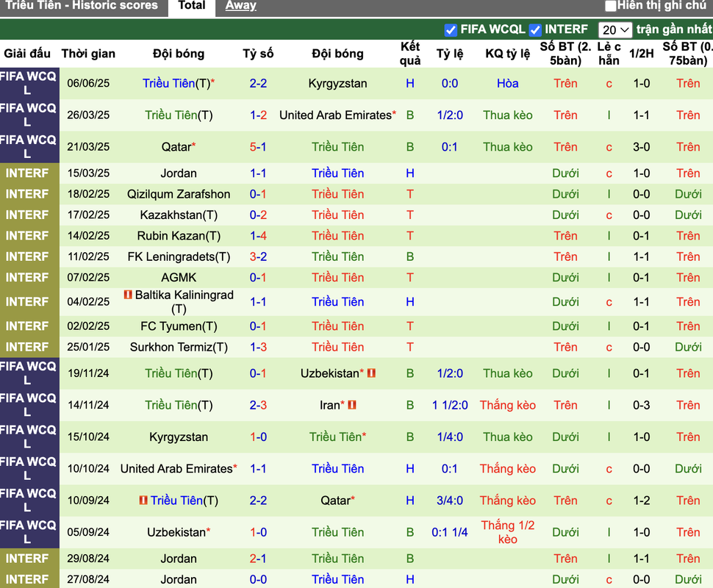
Task: Click the Giải đấu column header
Action: [x=27, y=54]
